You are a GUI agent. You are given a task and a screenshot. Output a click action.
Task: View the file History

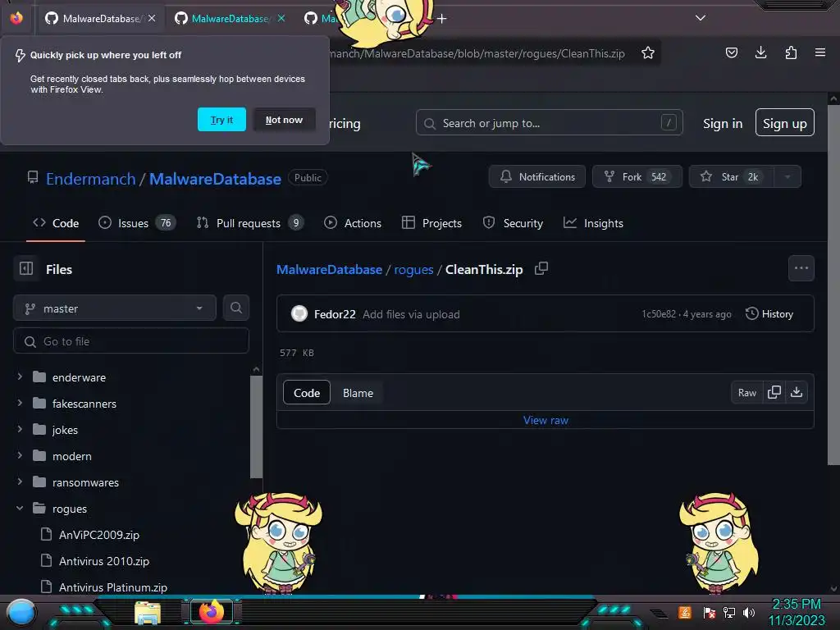pos(769,314)
